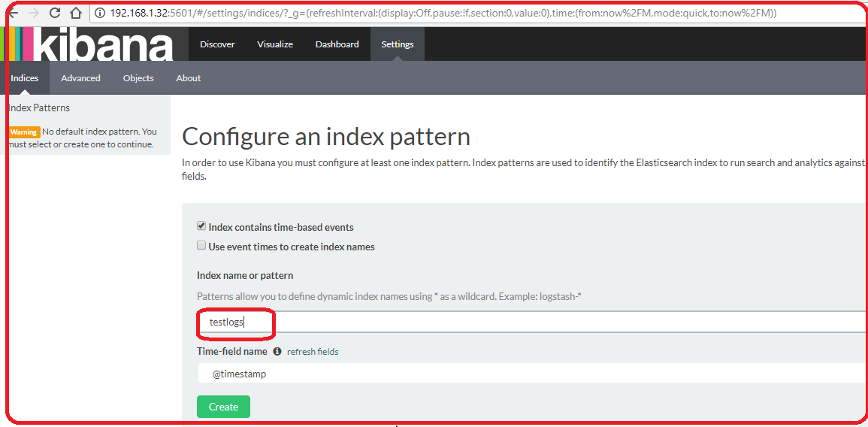
Task: Click the site info icon in the address bar
Action: [x=100, y=13]
